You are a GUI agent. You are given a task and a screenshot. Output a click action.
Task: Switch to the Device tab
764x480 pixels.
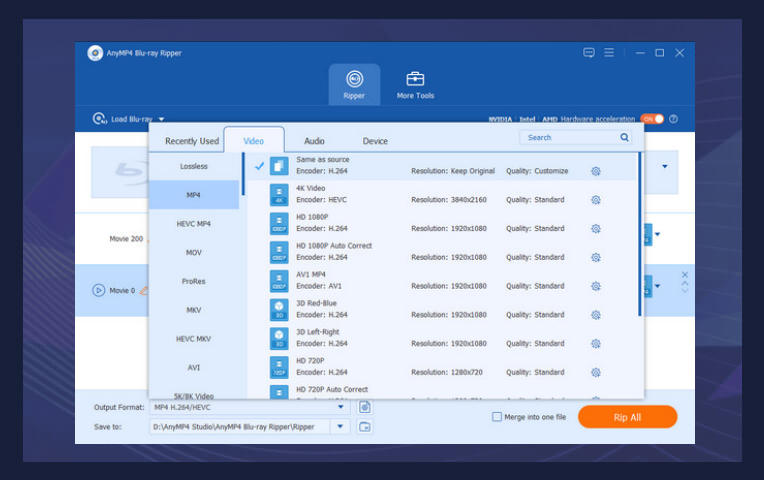point(375,141)
